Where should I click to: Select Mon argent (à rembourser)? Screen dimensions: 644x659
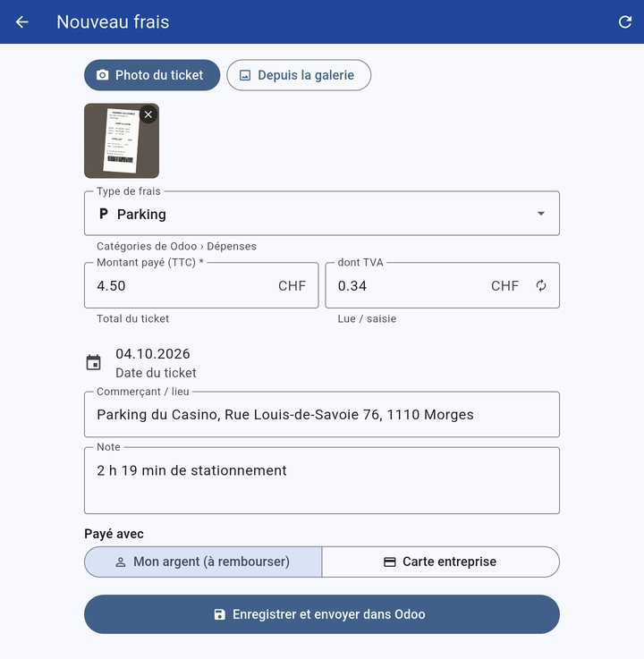coord(203,562)
